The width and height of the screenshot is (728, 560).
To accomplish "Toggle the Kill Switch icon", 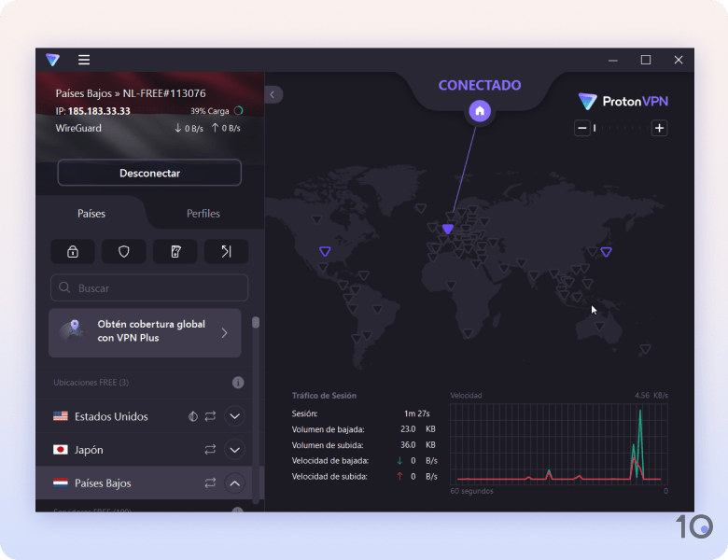I will (175, 252).
